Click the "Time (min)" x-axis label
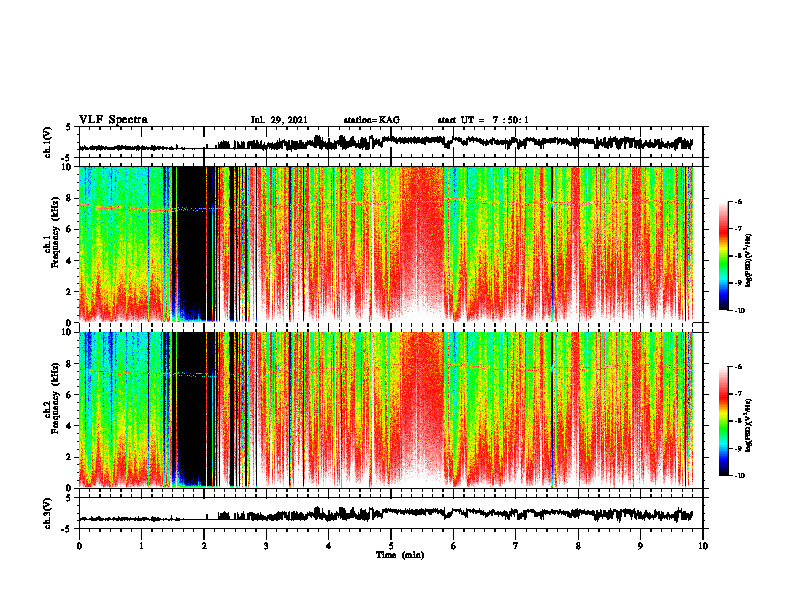792x612 pixels. [x=400, y=555]
